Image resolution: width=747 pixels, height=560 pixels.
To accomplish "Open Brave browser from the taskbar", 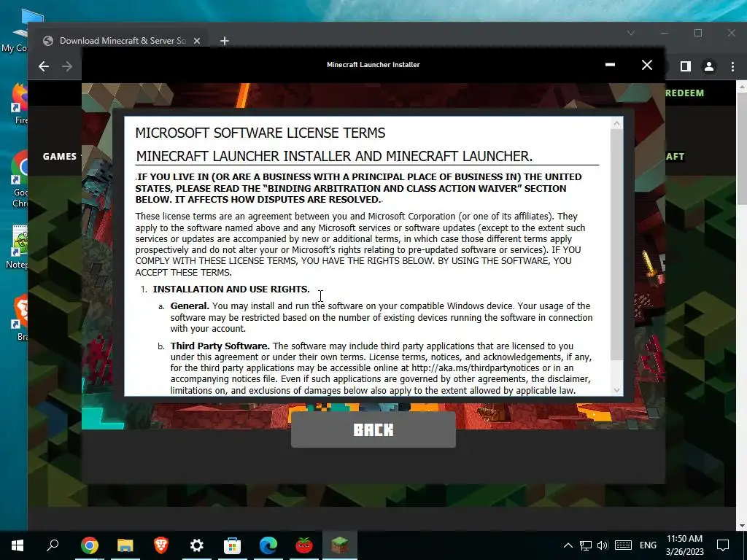I will pos(161,545).
